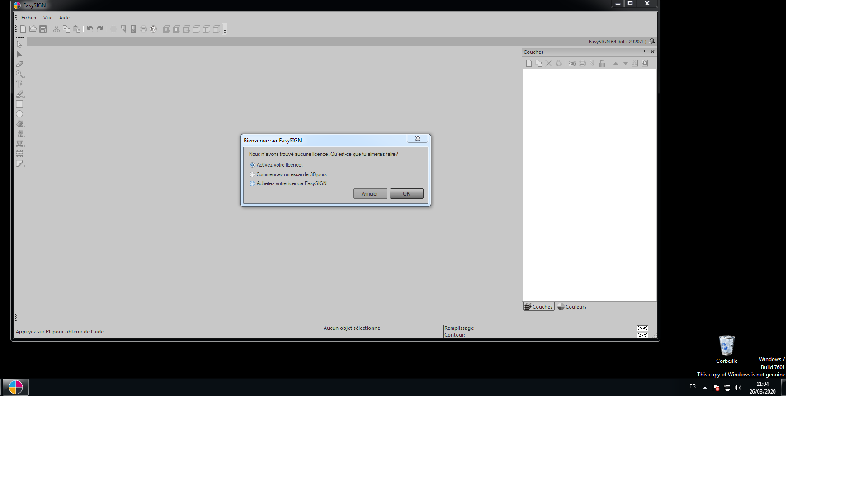Click the copy-to-layer icon in Couches
This screenshot has width=868, height=488.
pyautogui.click(x=645, y=63)
